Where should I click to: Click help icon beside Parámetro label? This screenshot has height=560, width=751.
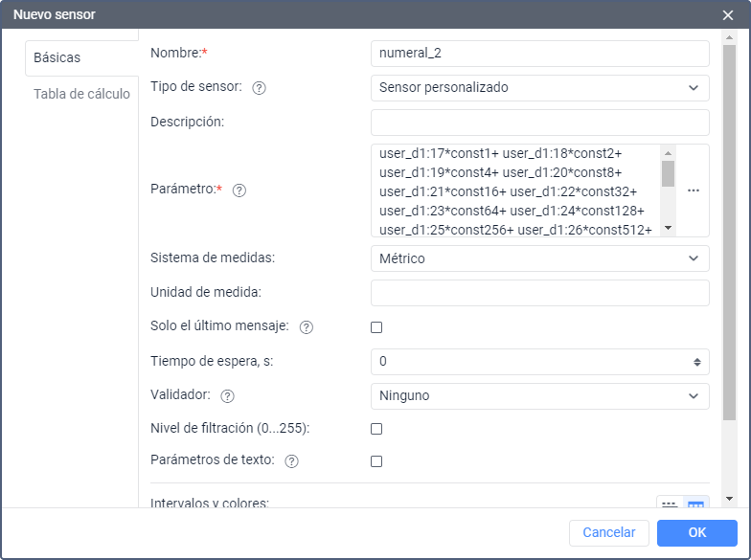[239, 190]
